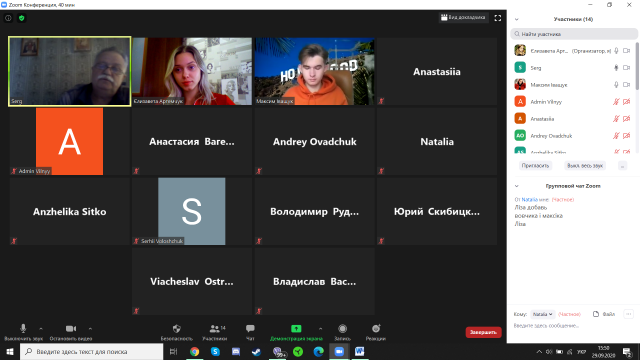Image resolution: width=640 pixels, height=360 pixels.
Task: Click Natalia sender link in chat
Action: 529,200
